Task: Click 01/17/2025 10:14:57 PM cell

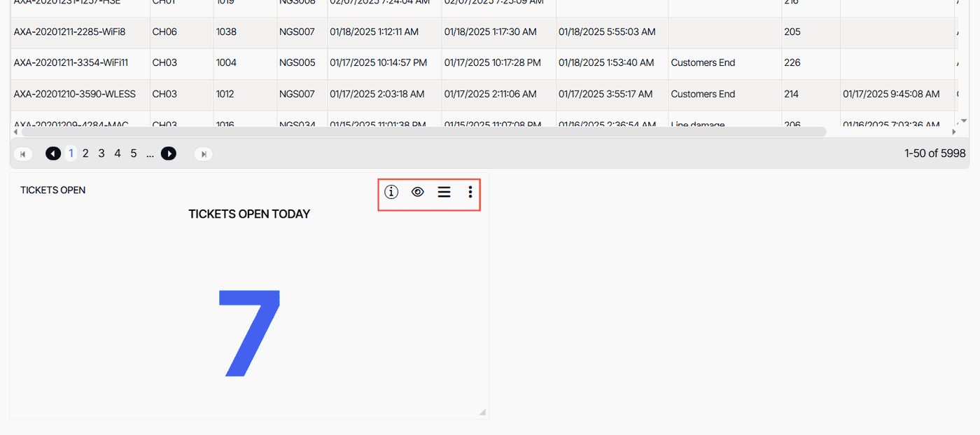Action: click(384, 63)
